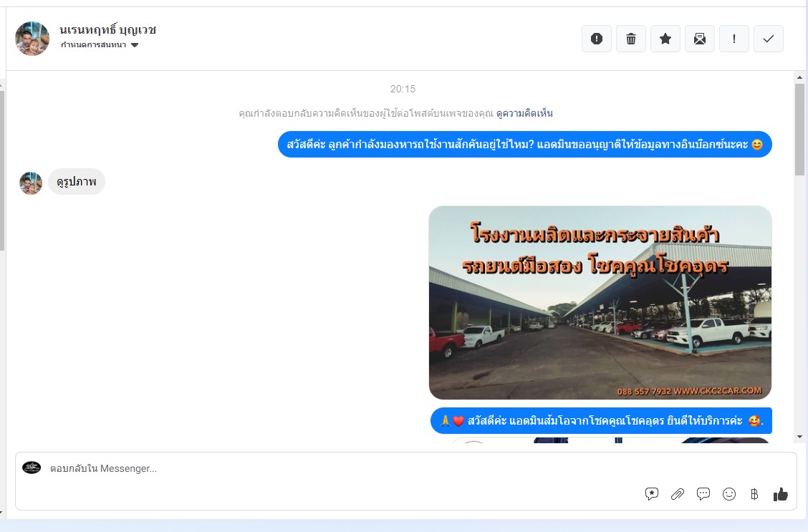Attach a file with paperclip icon
Image resolution: width=808 pixels, height=532 pixels.
coord(677,494)
